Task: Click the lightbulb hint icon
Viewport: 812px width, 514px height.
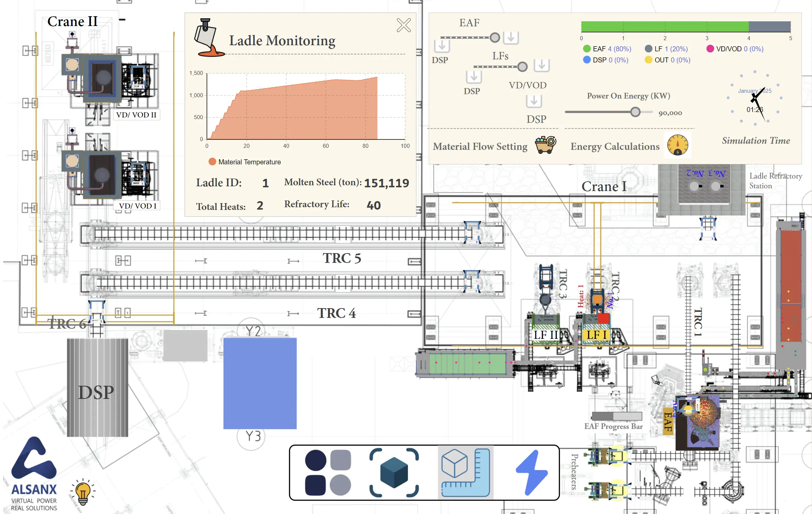Action: [x=83, y=492]
